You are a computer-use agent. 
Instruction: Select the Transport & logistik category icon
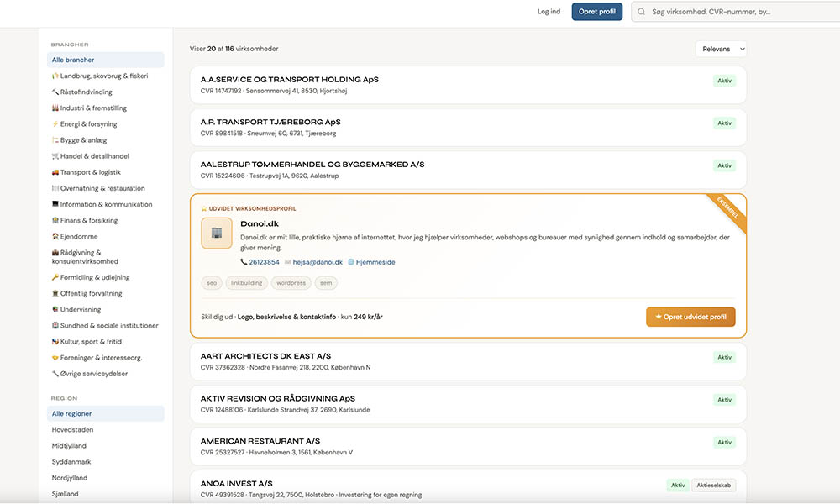click(x=55, y=172)
